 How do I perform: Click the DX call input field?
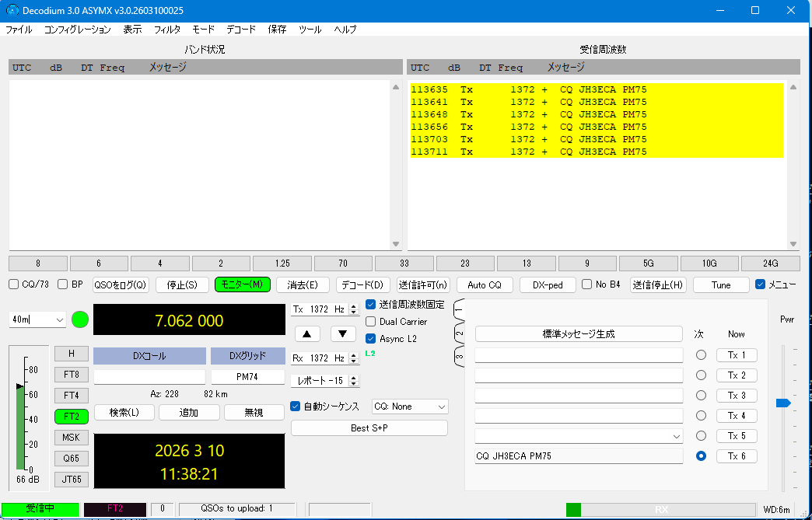point(149,377)
